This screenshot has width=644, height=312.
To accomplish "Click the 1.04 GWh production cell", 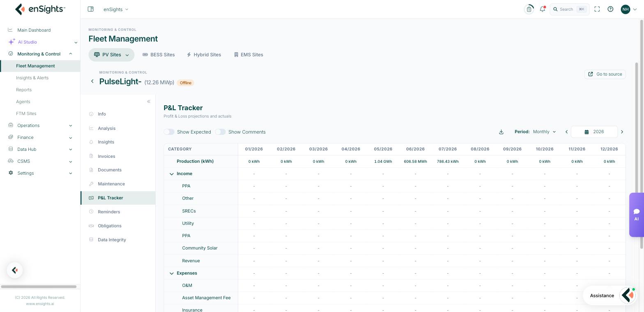I will (x=383, y=162).
